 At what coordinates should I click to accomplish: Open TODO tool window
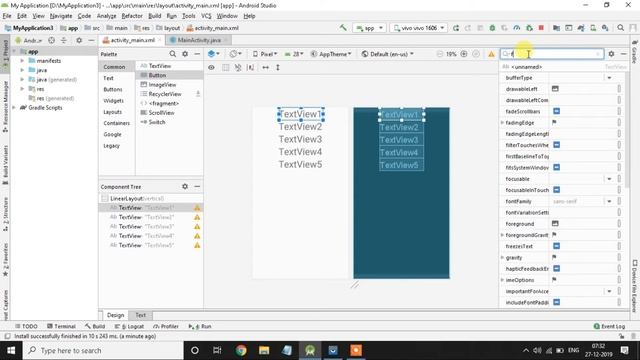[x=26, y=327]
